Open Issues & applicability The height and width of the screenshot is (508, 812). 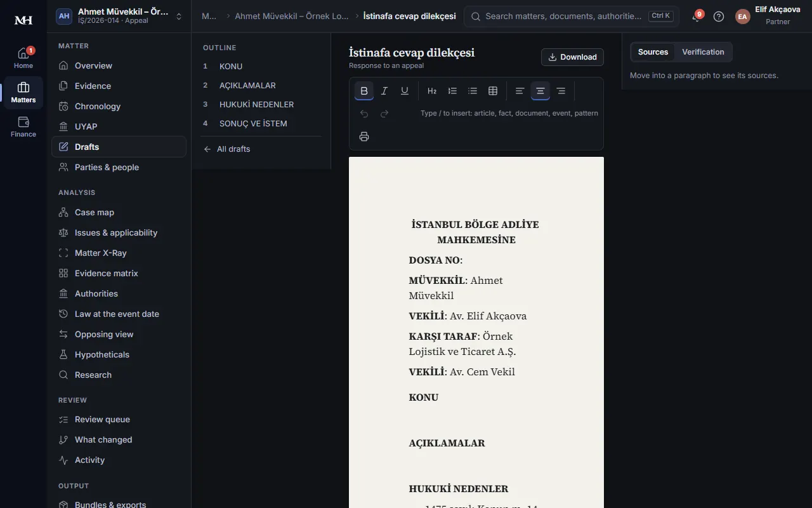pyautogui.click(x=119, y=232)
